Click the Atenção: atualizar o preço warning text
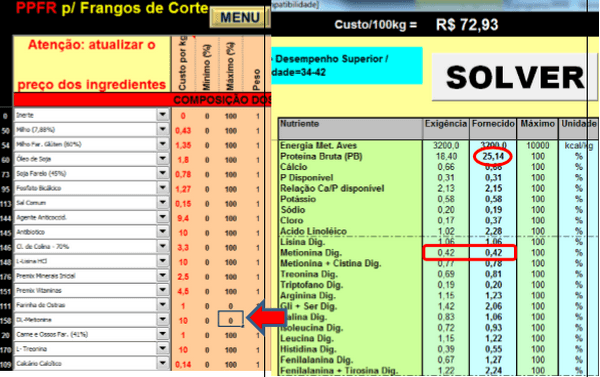The width and height of the screenshot is (600, 377). point(92,64)
